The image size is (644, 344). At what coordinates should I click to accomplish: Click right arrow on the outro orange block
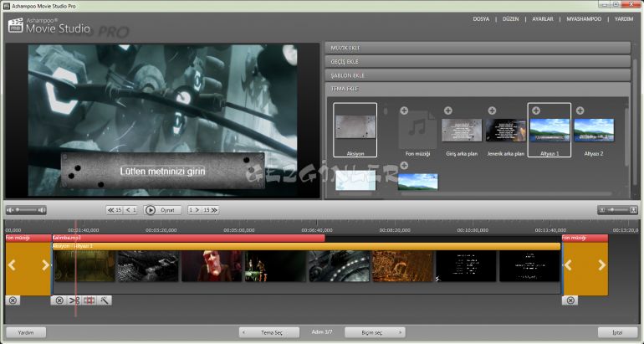point(601,265)
